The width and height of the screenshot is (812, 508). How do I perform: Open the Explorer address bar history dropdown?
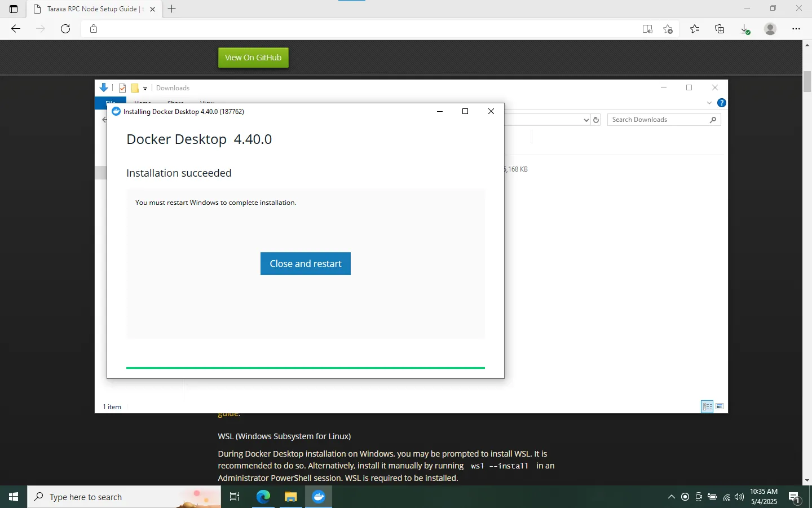(586, 120)
